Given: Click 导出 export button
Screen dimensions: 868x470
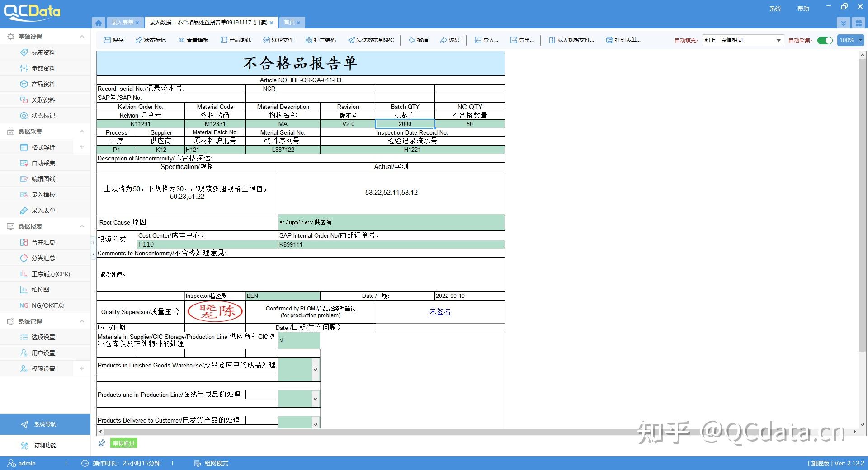Looking at the screenshot, I should coord(522,40).
